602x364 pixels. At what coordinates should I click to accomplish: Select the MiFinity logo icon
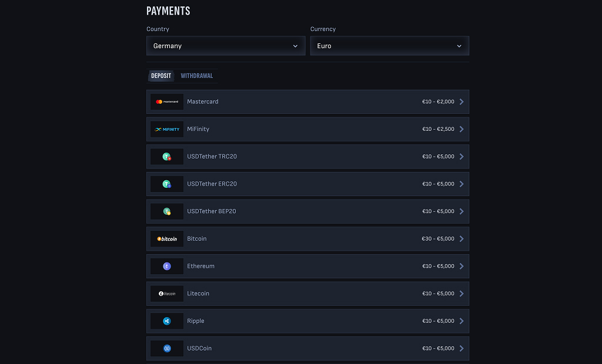[166, 129]
